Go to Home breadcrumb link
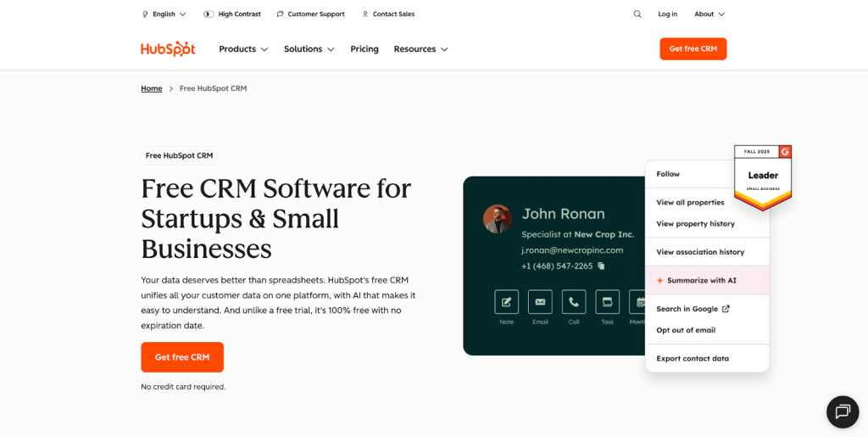 tap(152, 88)
